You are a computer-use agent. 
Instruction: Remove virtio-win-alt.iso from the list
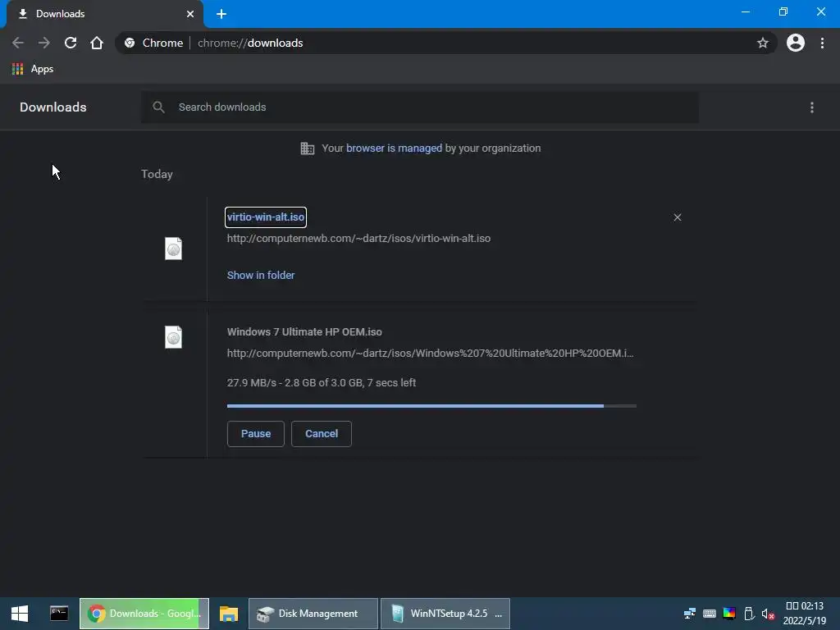(677, 217)
